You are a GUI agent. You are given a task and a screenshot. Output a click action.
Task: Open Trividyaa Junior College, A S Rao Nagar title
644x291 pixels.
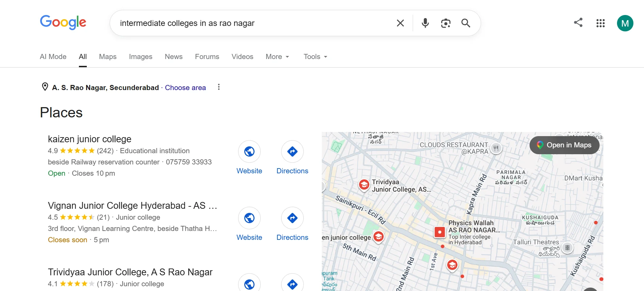(130, 272)
